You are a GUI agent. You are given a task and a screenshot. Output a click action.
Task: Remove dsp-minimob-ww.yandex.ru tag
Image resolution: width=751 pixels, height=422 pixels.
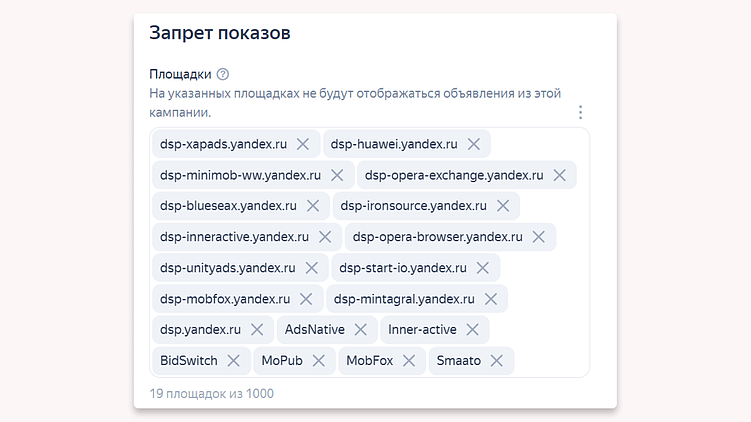[337, 175]
